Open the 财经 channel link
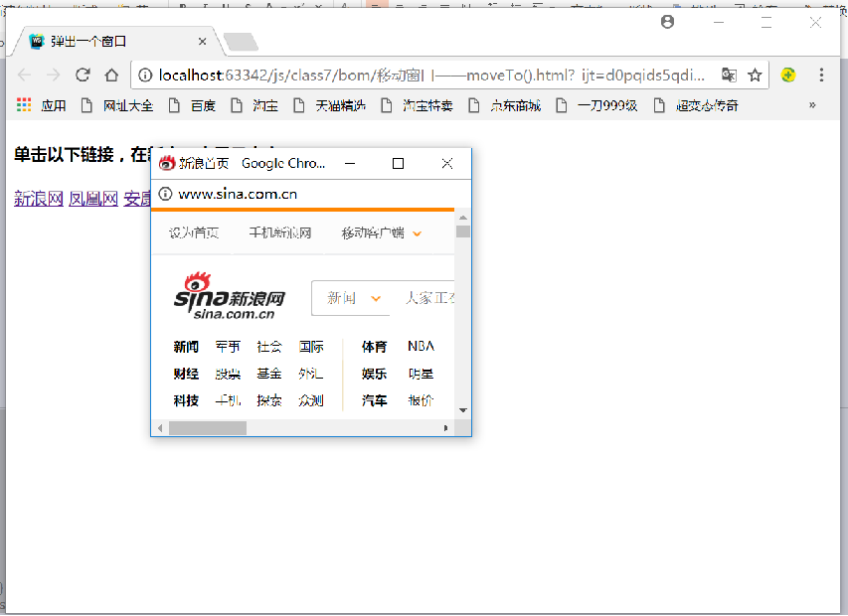Image resolution: width=848 pixels, height=616 pixels. [186, 374]
